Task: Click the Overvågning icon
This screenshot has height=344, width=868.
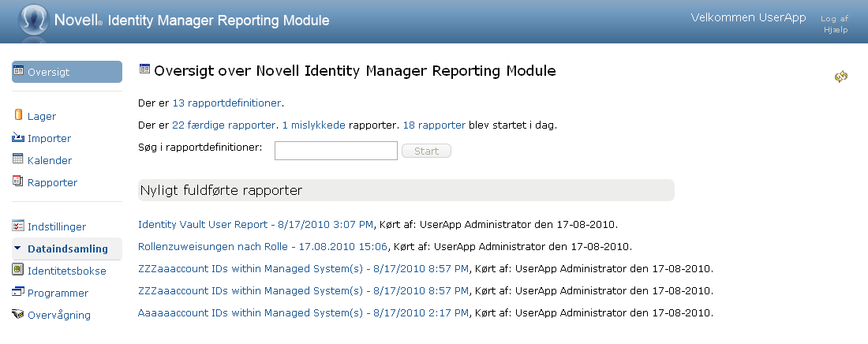Action: [x=19, y=314]
